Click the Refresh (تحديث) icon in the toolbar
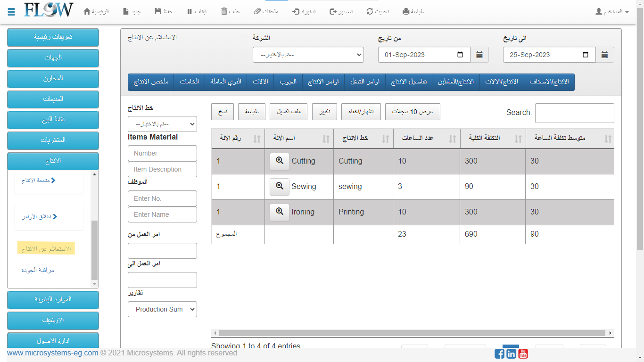The height and width of the screenshot is (362, 644). pyautogui.click(x=370, y=11)
